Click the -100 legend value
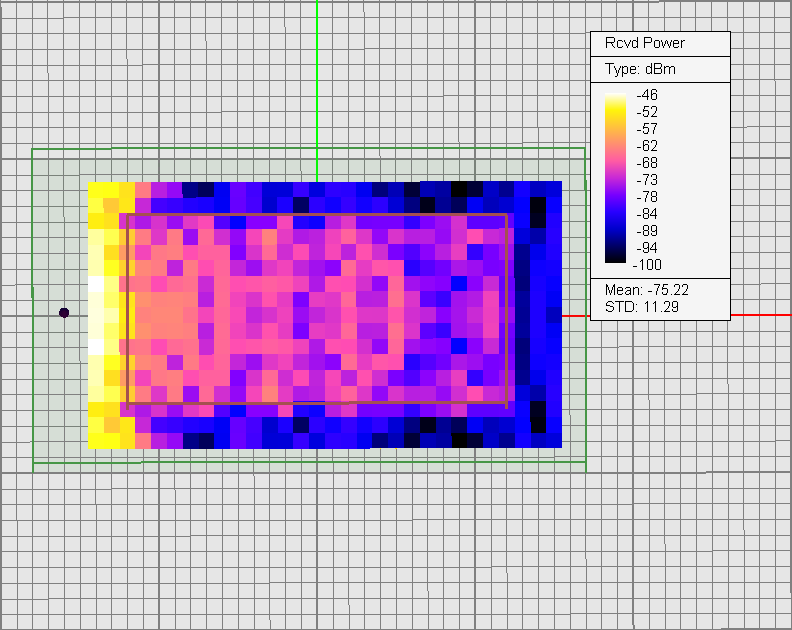This screenshot has width=792, height=630. click(647, 265)
